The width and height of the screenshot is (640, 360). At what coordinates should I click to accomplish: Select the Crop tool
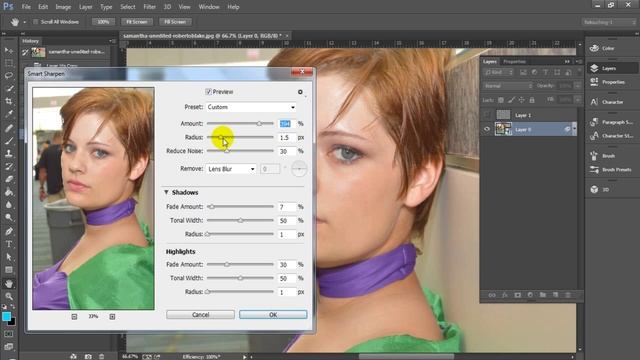[9, 101]
